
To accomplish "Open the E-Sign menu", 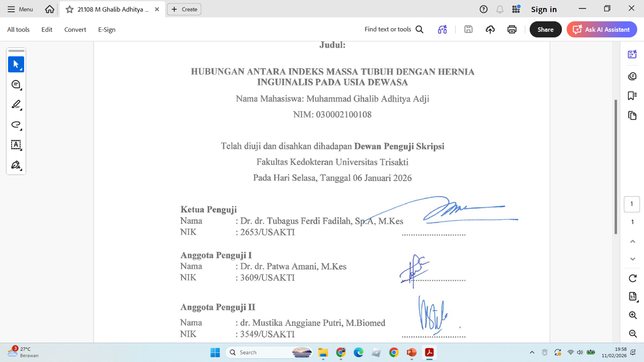I will tap(107, 30).
